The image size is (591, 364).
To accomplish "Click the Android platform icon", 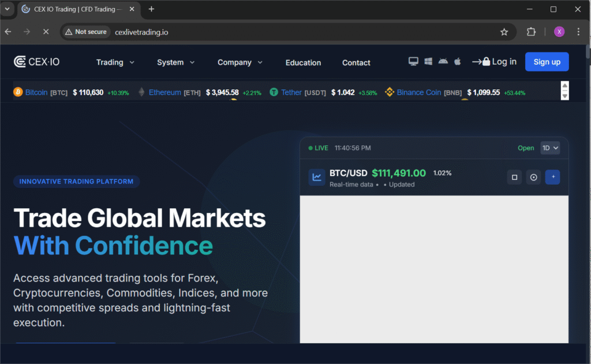I will [x=442, y=60].
